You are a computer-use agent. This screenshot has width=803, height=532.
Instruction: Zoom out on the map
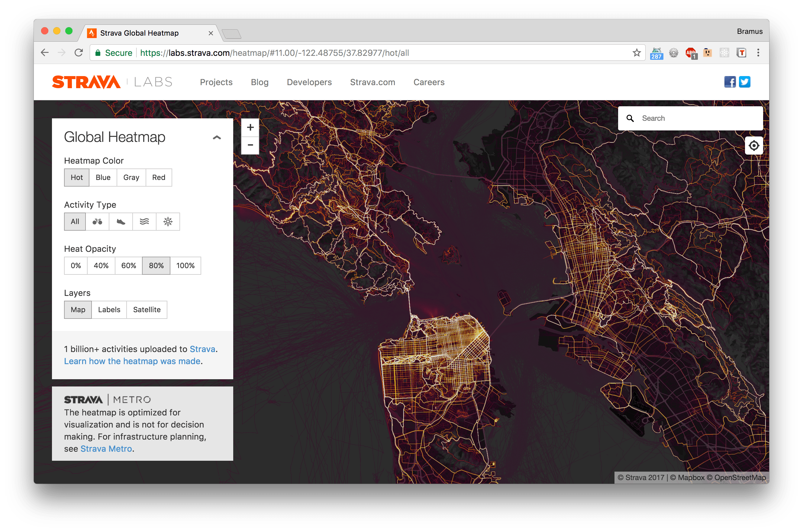coord(250,145)
